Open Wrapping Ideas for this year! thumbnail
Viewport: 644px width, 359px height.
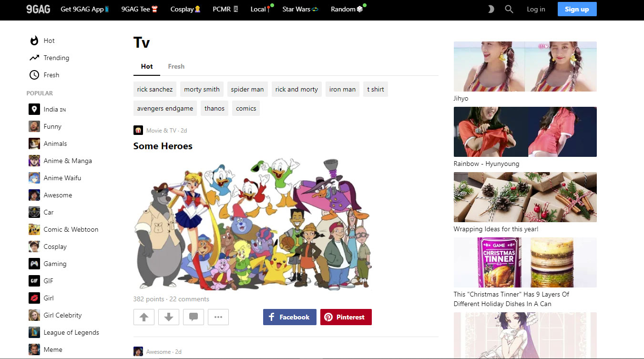click(x=525, y=197)
